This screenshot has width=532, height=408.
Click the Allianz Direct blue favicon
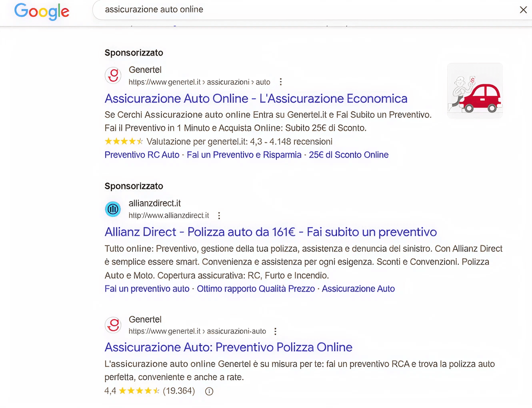113,209
